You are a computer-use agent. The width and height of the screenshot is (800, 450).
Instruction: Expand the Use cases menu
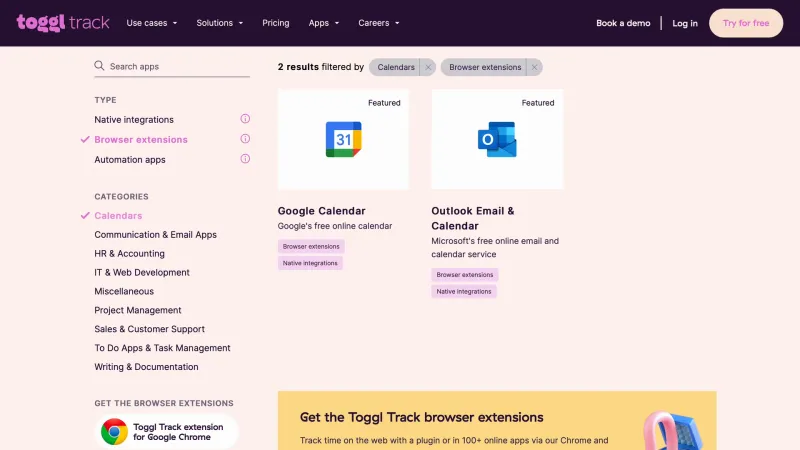[152, 23]
